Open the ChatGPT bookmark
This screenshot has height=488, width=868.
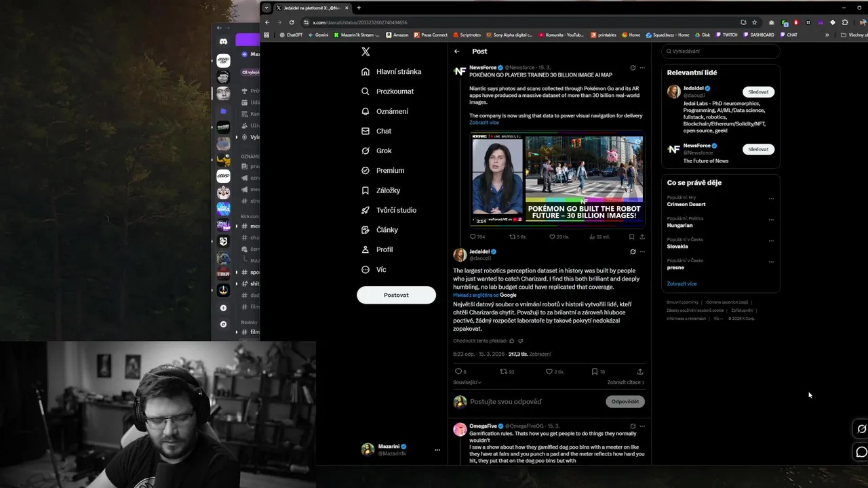[x=291, y=35]
